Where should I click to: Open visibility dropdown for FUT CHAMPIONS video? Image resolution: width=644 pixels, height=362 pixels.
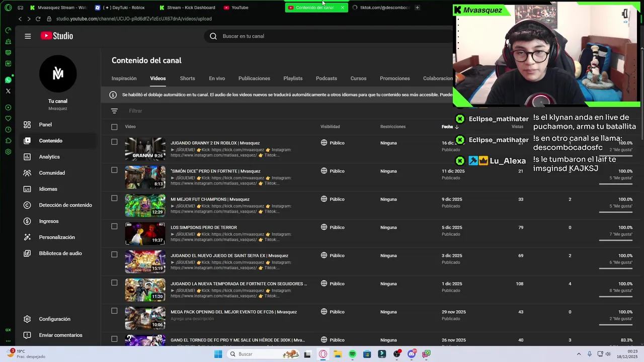tap(333, 199)
